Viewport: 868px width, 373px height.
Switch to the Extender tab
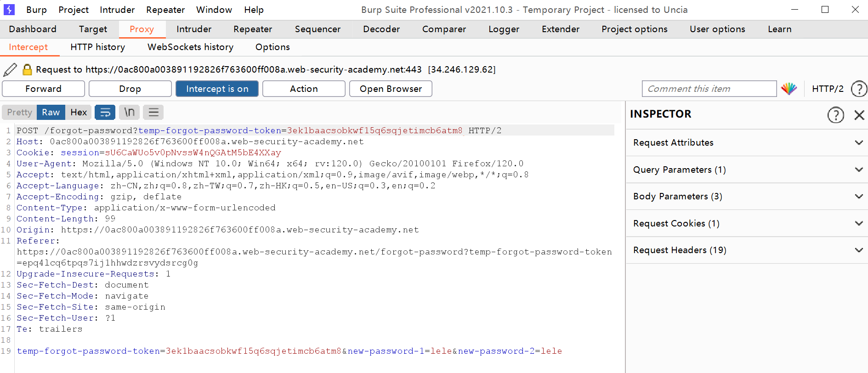pyautogui.click(x=561, y=29)
